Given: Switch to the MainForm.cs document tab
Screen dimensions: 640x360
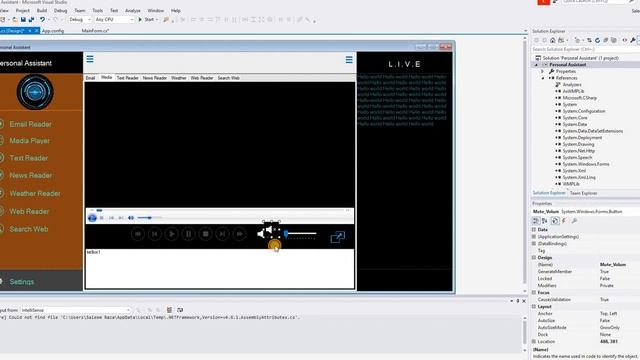Looking at the screenshot, I should 95,31.
